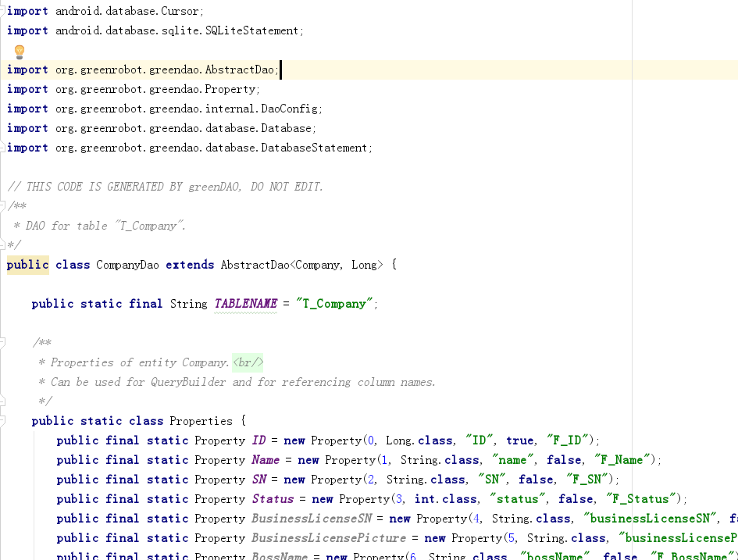Click the 'BusinessLicenseSN' property field name
The image size is (738, 560).
(312, 519)
